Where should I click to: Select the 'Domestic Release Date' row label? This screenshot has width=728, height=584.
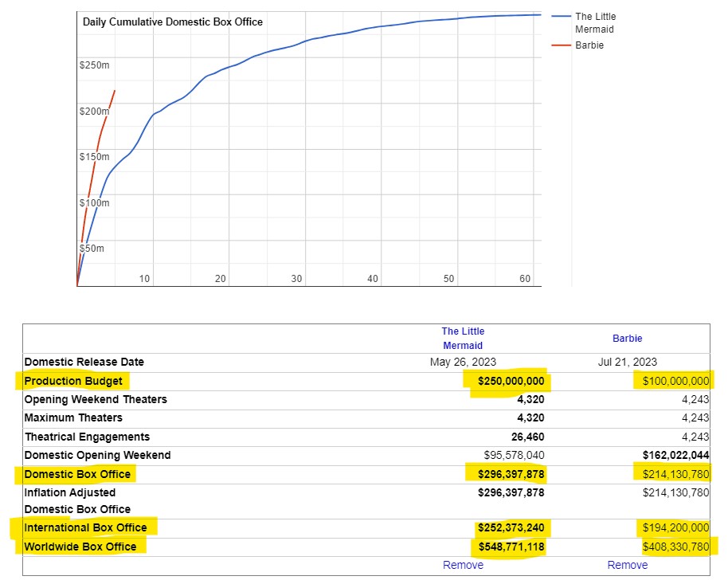pyautogui.click(x=84, y=362)
